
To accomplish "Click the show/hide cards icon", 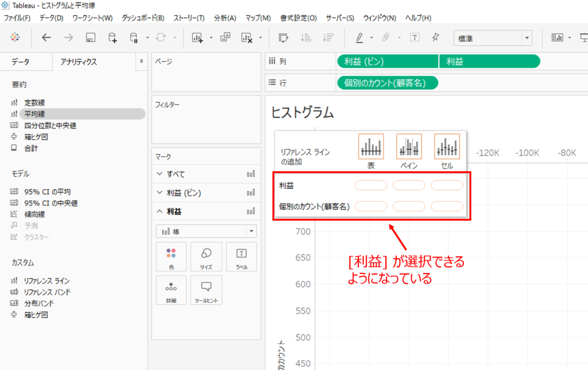I will point(557,37).
